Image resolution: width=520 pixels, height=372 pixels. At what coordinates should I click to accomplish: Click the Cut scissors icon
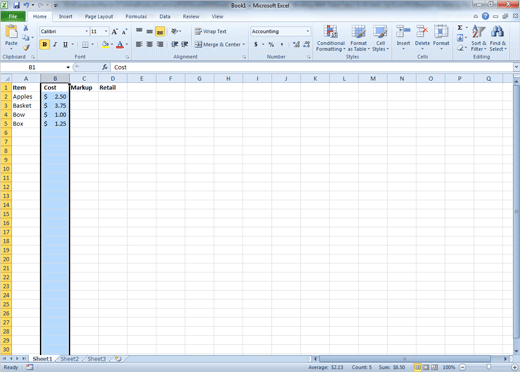26,29
